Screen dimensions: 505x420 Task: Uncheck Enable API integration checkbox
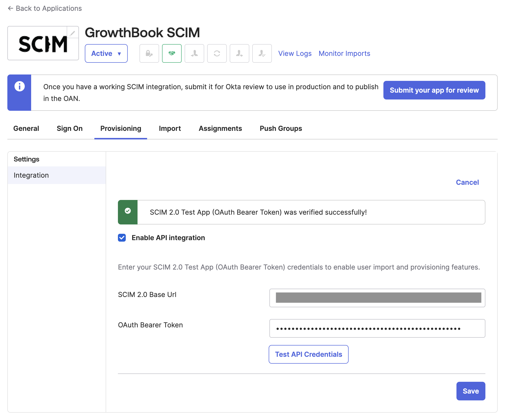point(122,238)
